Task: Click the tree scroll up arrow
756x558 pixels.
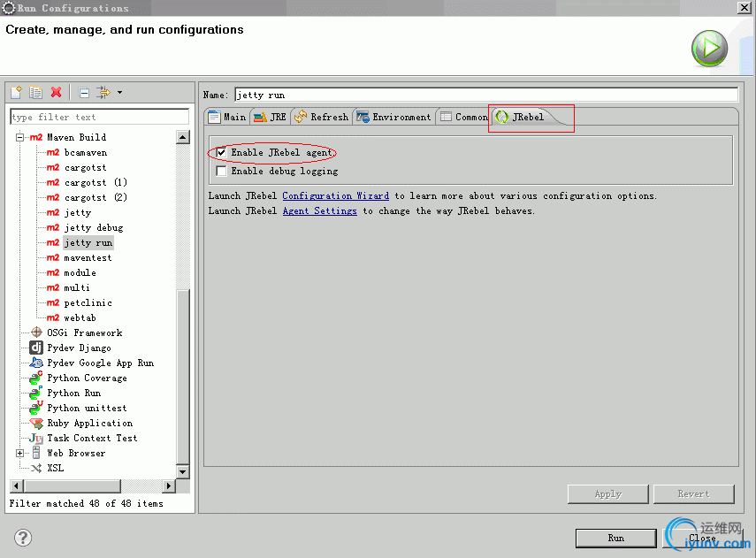Action: pyautogui.click(x=183, y=137)
